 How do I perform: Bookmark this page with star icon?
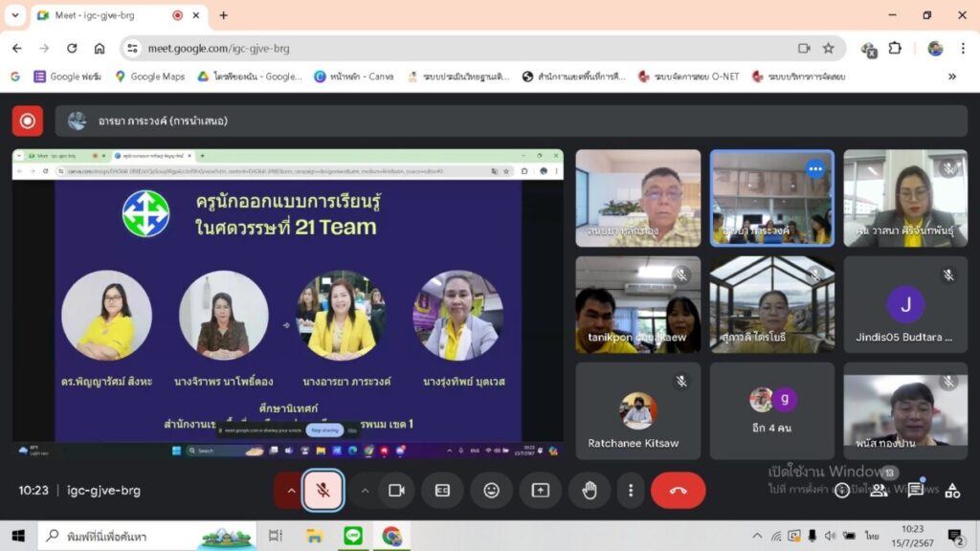tap(828, 48)
